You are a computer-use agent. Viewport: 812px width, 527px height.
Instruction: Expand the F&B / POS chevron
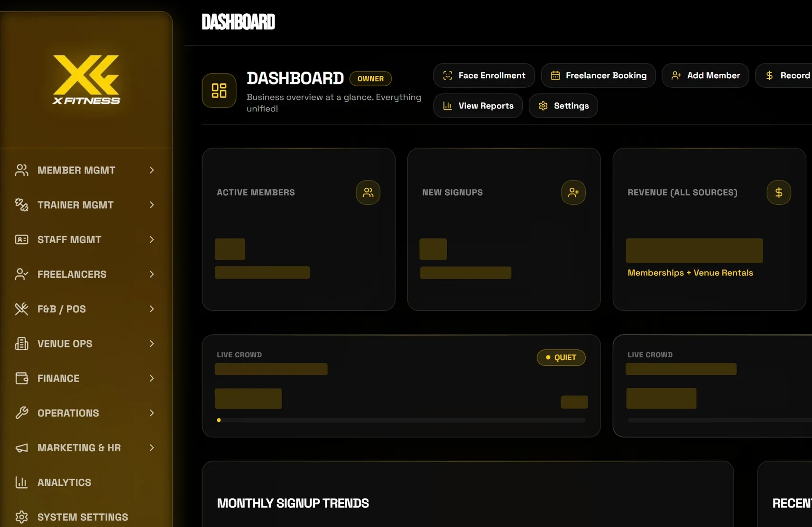point(152,309)
